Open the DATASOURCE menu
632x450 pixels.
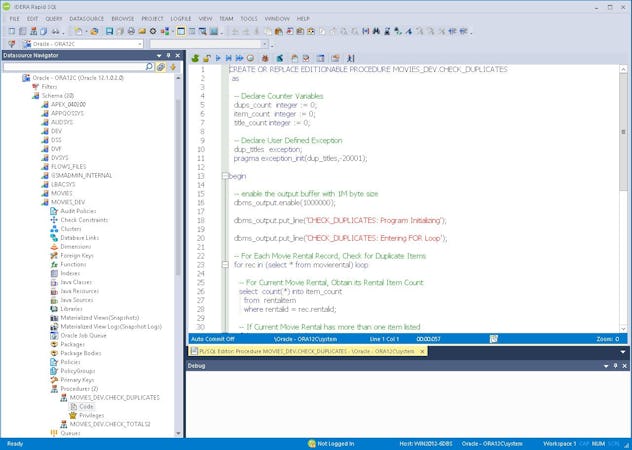point(87,19)
